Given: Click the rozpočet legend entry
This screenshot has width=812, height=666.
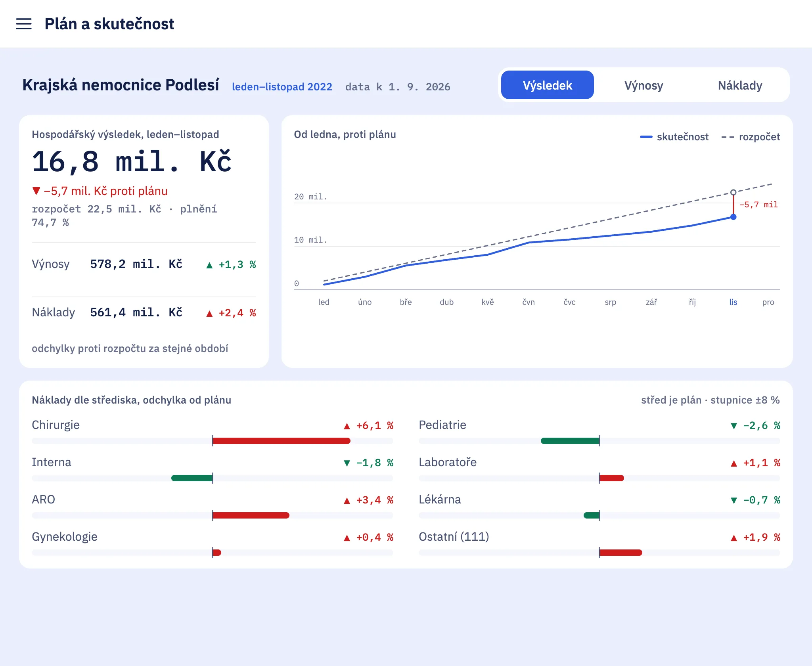Looking at the screenshot, I should [x=751, y=137].
